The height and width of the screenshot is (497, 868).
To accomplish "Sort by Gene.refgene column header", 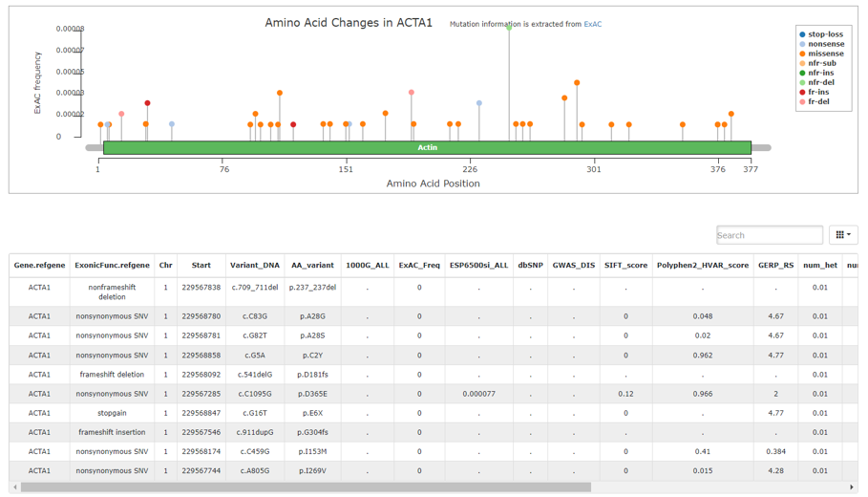I will coord(39,266).
